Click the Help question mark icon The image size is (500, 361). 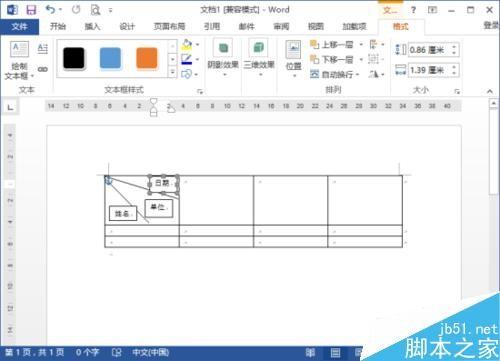pos(413,10)
